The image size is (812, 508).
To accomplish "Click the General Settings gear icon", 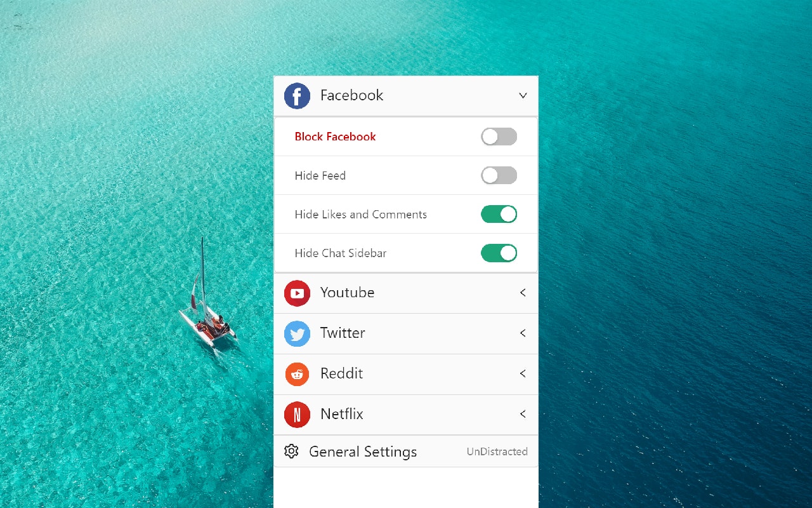I will 291,451.
